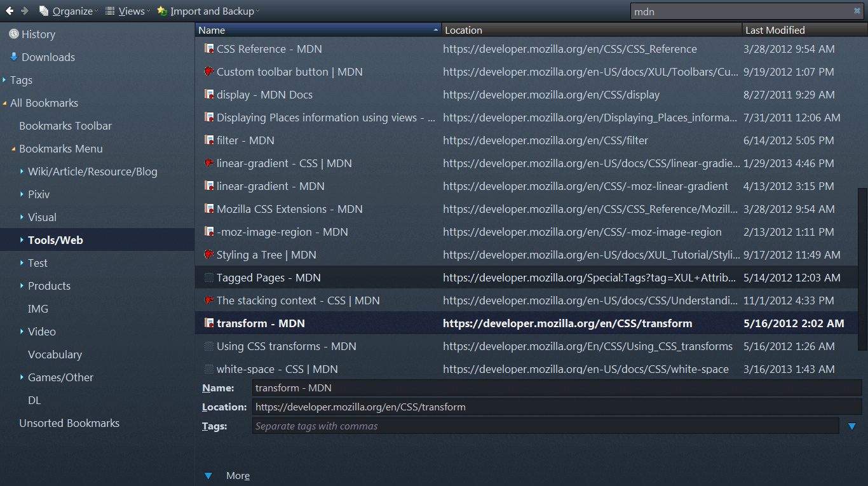Expand the Tools/Web folder arrow

22,240
